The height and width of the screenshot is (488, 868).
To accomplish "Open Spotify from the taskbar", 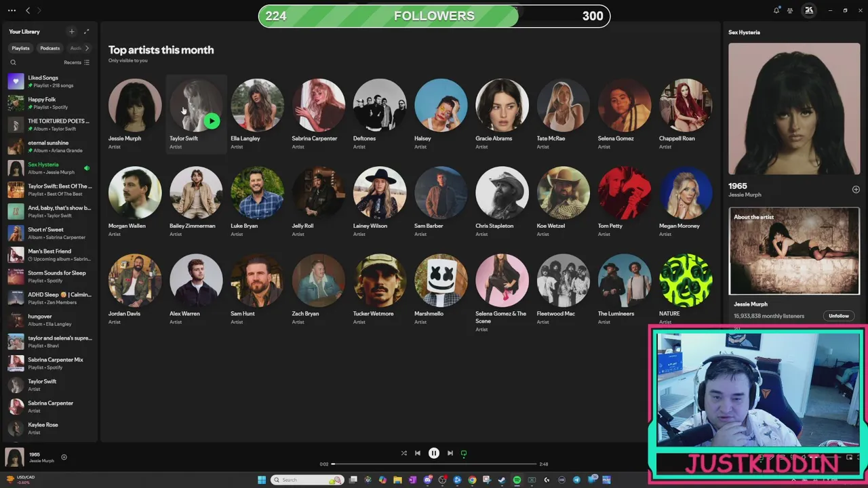I will (x=517, y=480).
